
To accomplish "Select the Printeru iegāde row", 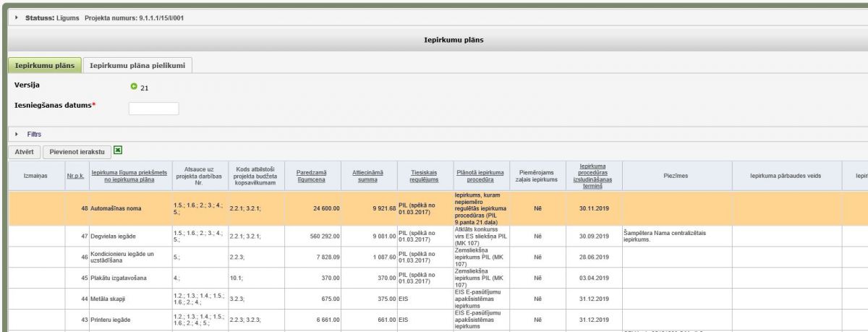I will (114, 320).
